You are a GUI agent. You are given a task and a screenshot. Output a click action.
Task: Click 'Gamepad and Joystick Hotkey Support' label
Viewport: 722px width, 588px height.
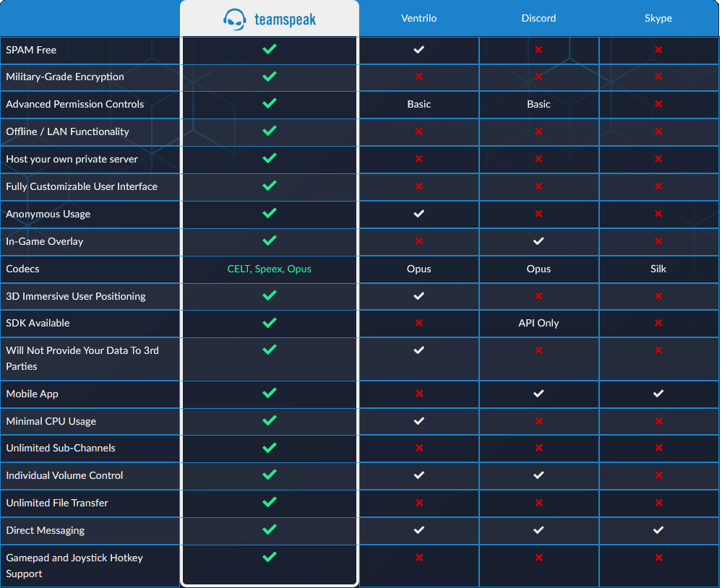(x=74, y=566)
